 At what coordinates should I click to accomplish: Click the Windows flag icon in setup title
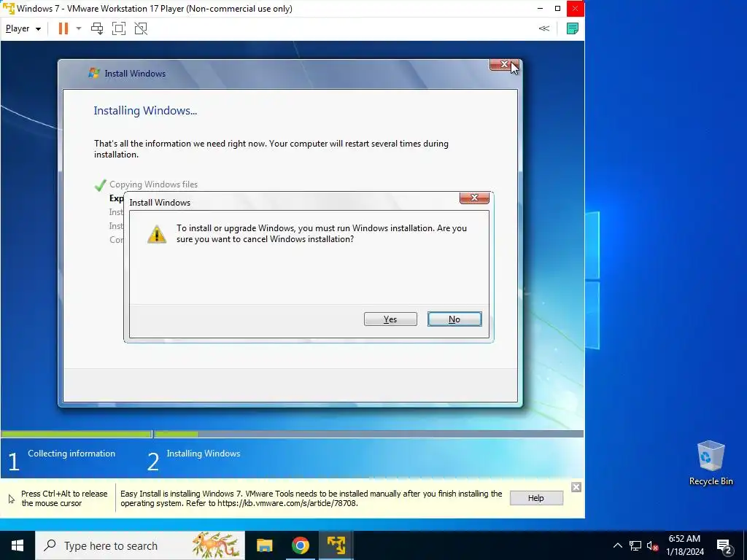(x=94, y=73)
